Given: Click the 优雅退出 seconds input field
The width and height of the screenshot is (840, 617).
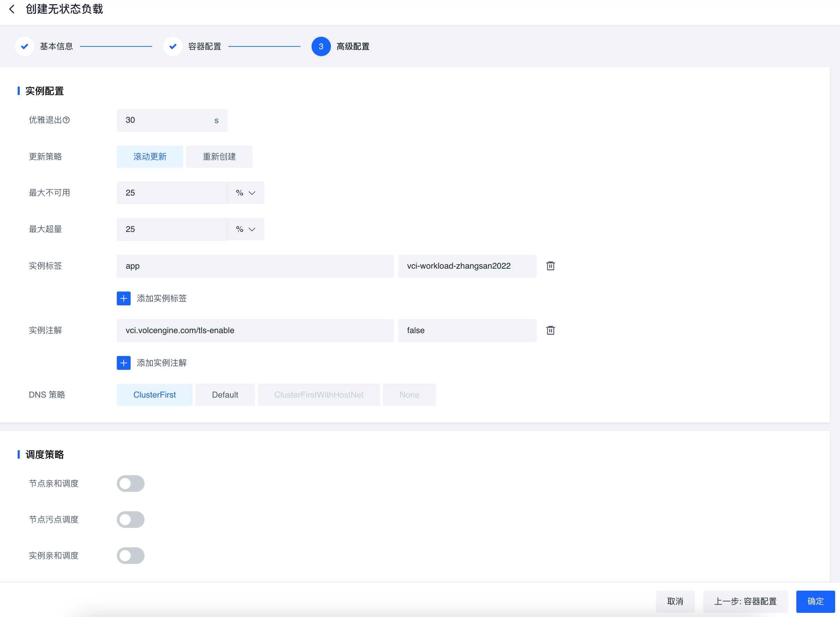Looking at the screenshot, I should 164,120.
